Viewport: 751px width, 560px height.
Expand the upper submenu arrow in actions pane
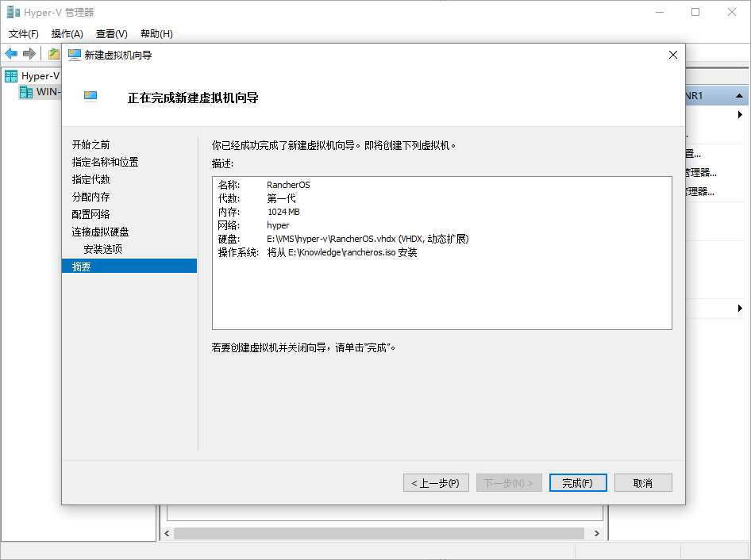point(740,115)
